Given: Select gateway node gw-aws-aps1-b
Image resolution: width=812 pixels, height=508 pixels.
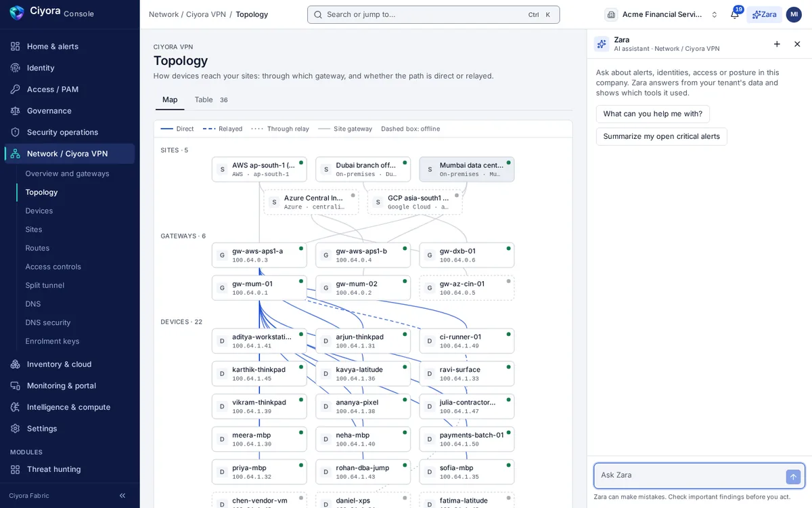Looking at the screenshot, I should click(363, 255).
